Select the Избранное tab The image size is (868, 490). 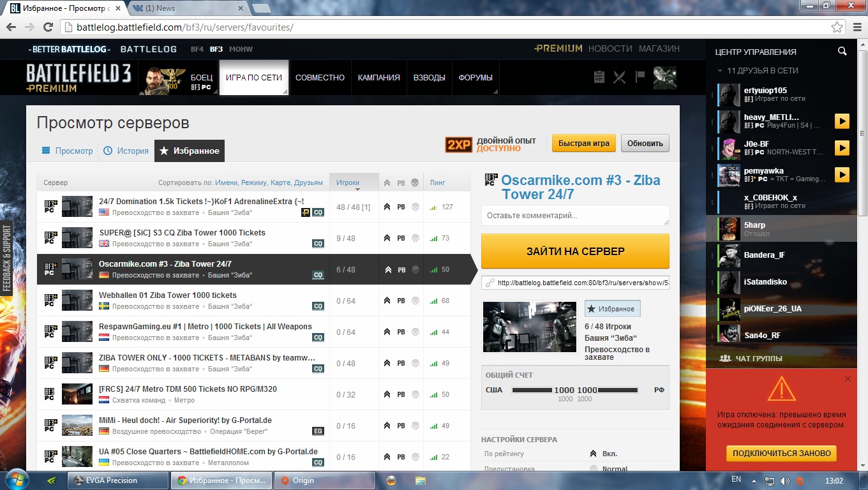tap(190, 151)
